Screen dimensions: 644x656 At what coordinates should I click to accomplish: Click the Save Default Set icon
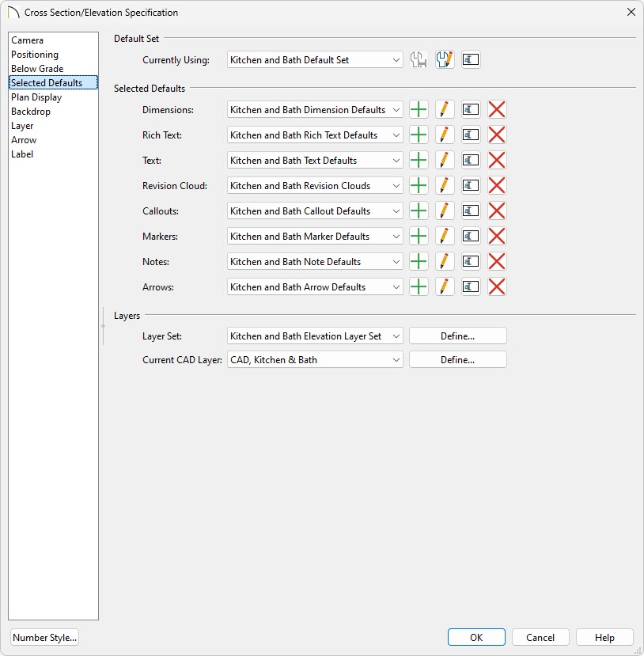pyautogui.click(x=419, y=60)
